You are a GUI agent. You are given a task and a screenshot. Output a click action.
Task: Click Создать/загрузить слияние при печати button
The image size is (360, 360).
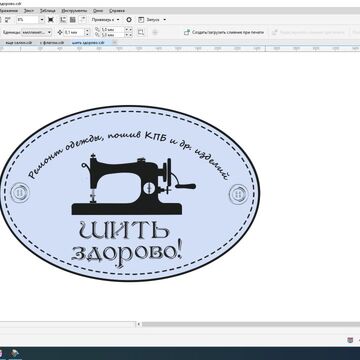(224, 32)
